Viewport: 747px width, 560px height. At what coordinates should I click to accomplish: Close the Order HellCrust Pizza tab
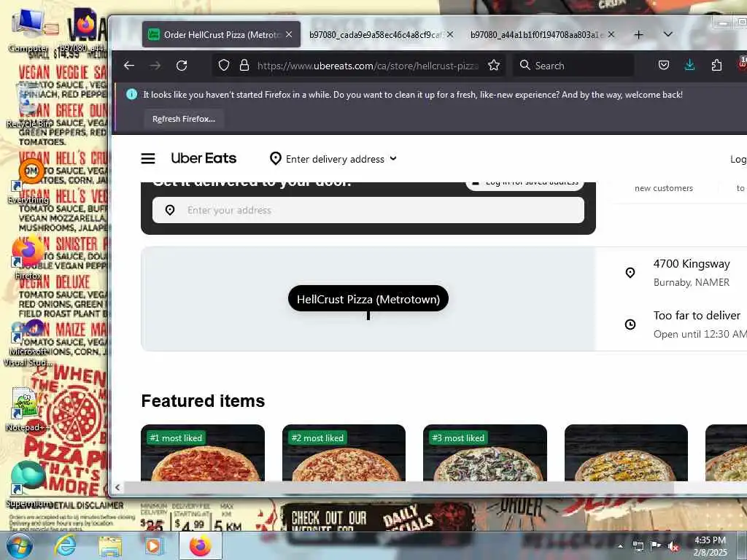pyautogui.click(x=289, y=34)
